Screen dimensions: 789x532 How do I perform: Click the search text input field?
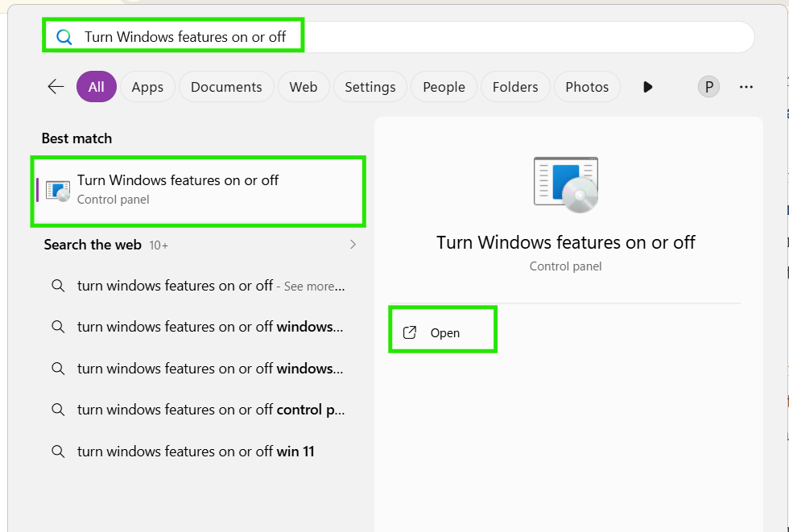coord(399,37)
